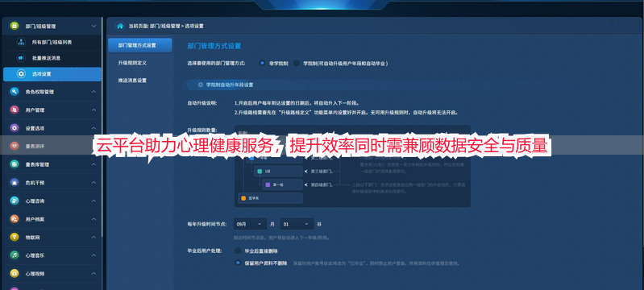
Task: Click the purple 设置选项 icon
Action: pyautogui.click(x=15, y=128)
